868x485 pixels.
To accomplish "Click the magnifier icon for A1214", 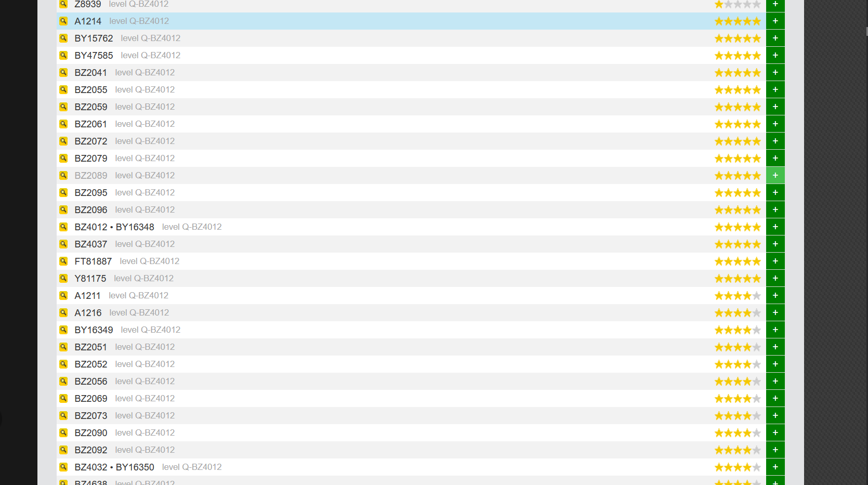I will (63, 21).
